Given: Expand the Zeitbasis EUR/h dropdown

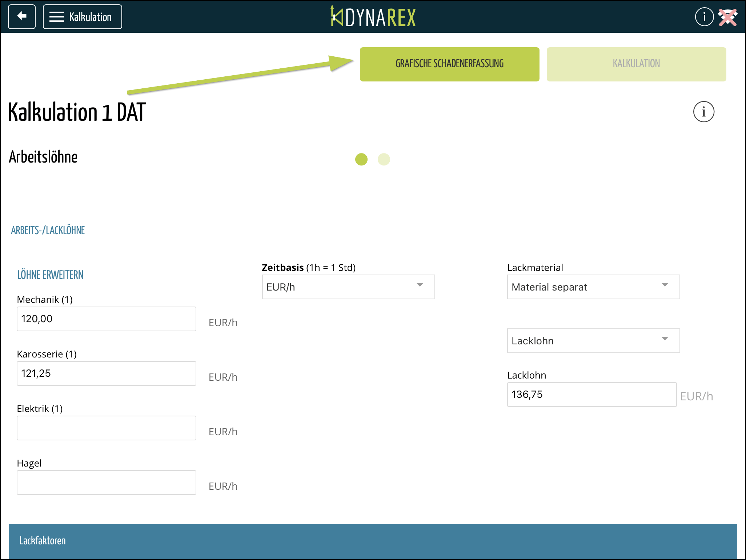Looking at the screenshot, I should click(x=348, y=287).
